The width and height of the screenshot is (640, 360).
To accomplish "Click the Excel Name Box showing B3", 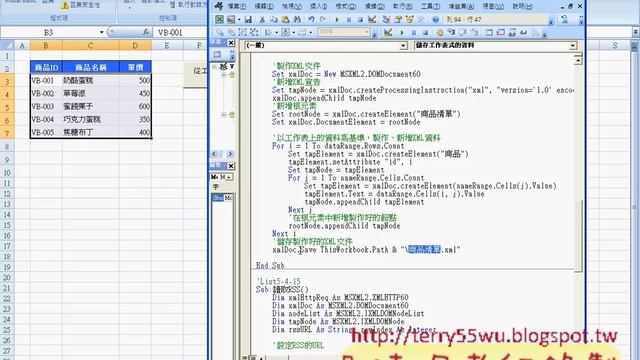I will (48, 32).
